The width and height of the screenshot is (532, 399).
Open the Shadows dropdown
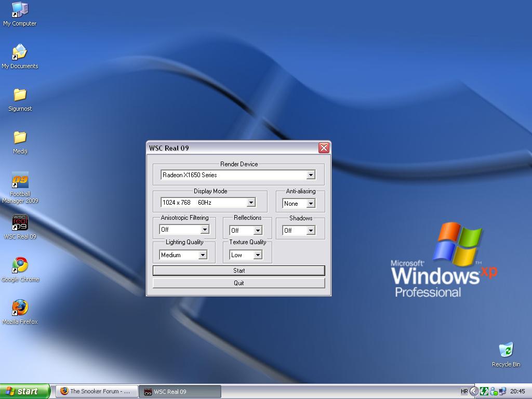tap(299, 231)
